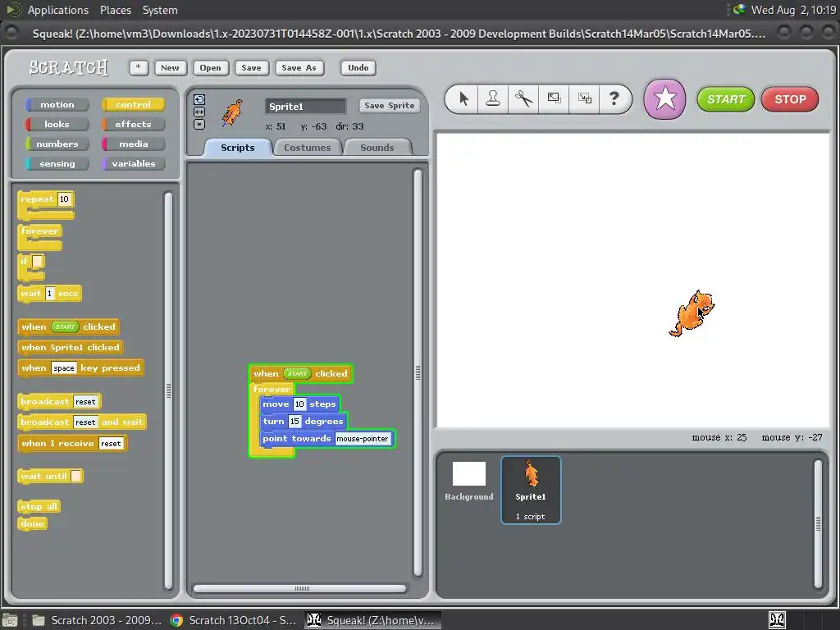Click the done block

click(32, 523)
